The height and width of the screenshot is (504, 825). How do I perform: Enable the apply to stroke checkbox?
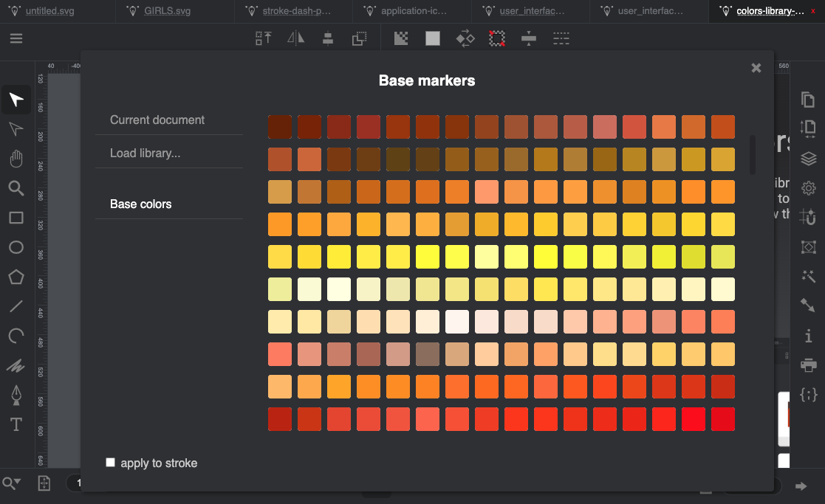pos(111,463)
